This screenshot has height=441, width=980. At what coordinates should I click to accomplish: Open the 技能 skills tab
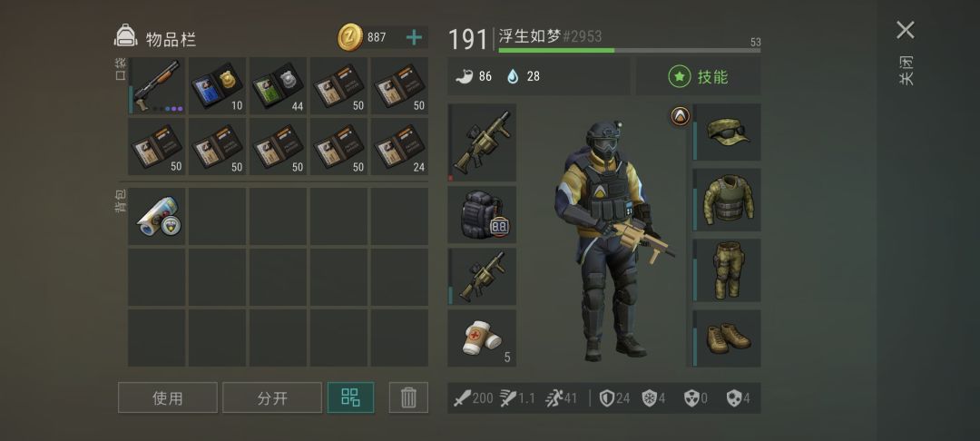click(x=698, y=77)
